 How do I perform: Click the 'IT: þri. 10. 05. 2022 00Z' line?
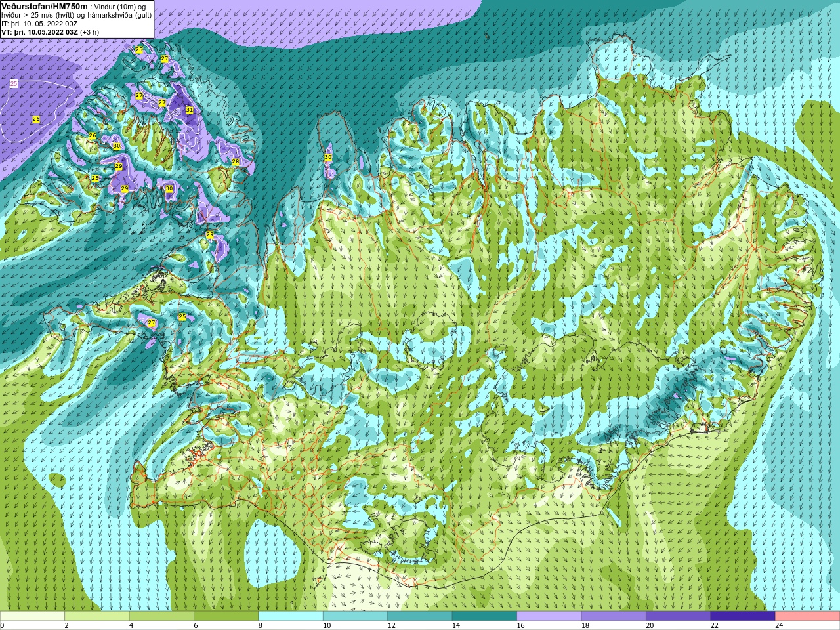(x=39, y=24)
